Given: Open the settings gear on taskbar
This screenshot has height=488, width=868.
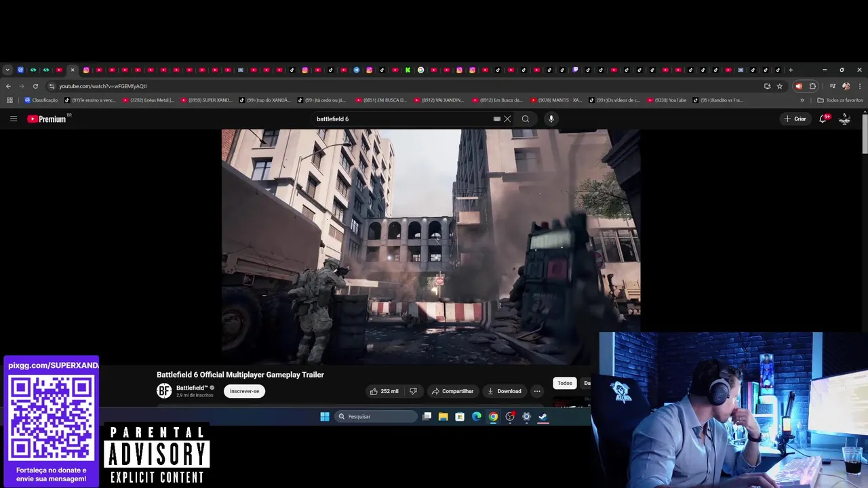Looking at the screenshot, I should point(526,416).
